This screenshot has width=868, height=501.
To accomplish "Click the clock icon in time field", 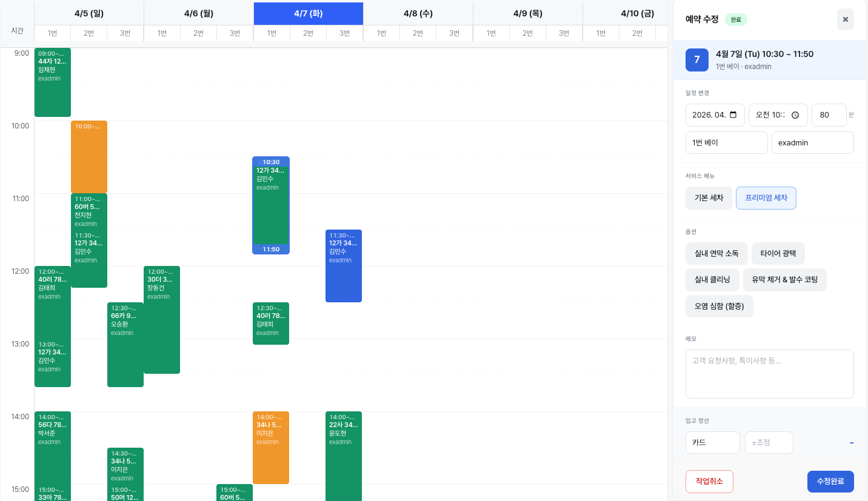I will [795, 115].
